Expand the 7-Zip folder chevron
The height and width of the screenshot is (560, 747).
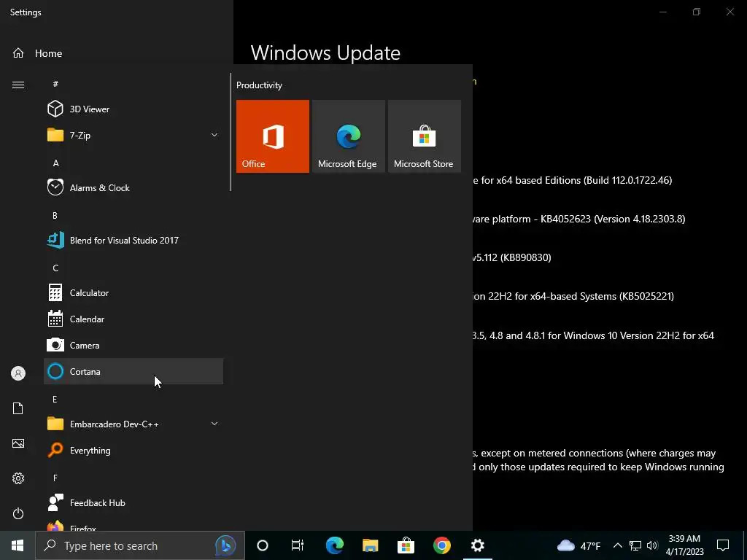pyautogui.click(x=214, y=135)
